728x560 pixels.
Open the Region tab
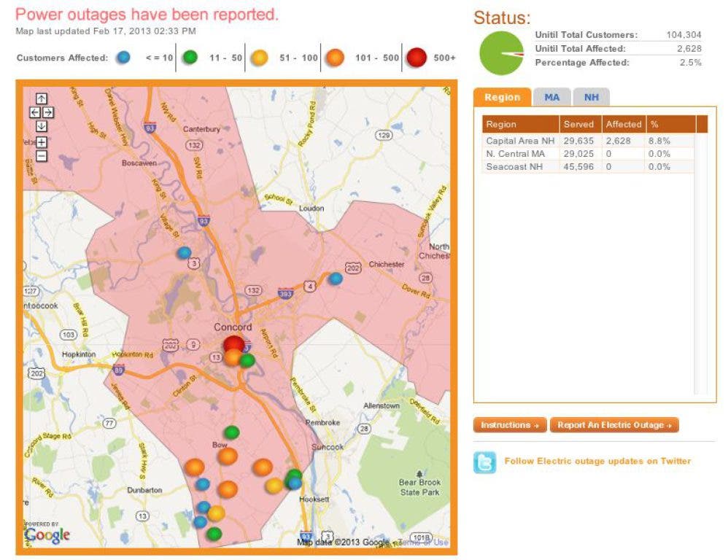pos(502,98)
